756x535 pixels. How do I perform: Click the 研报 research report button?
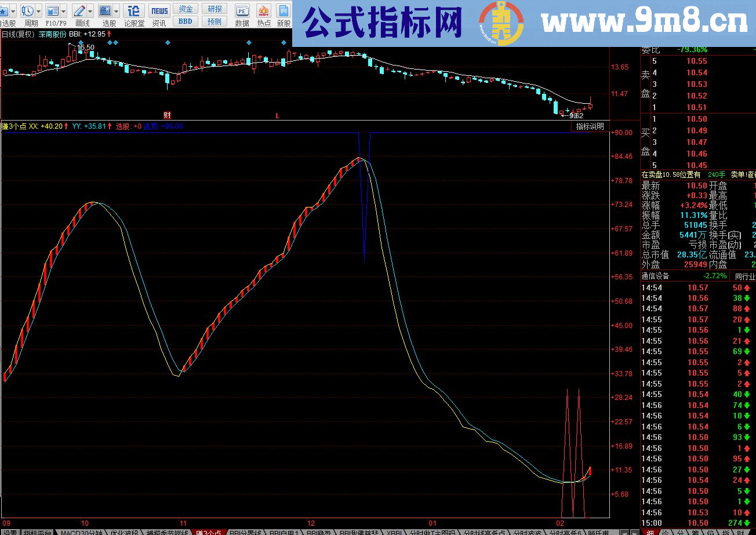pyautogui.click(x=215, y=8)
